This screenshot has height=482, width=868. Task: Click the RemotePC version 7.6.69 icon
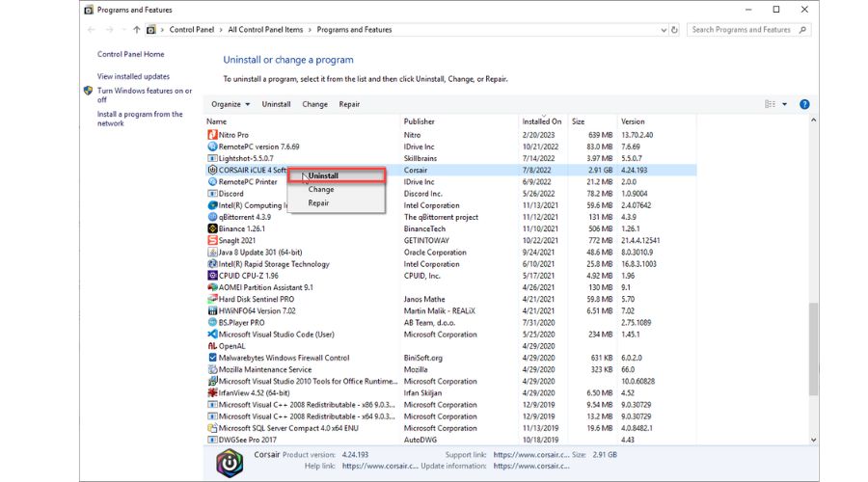click(212, 147)
